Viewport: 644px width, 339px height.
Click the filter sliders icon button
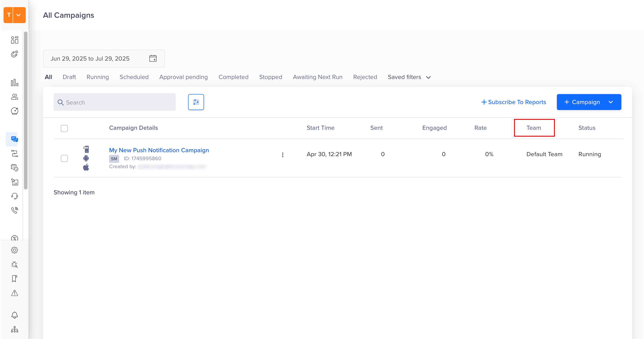196,102
